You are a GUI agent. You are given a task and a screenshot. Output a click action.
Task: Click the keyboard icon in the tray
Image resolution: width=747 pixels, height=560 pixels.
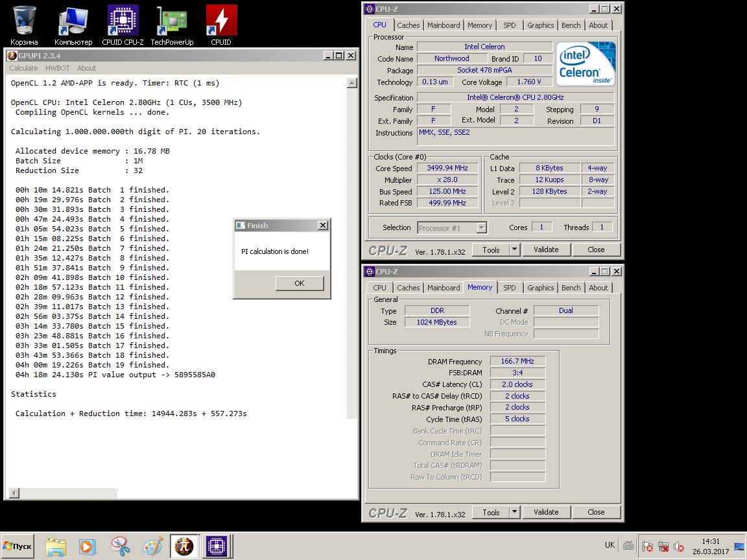click(628, 546)
